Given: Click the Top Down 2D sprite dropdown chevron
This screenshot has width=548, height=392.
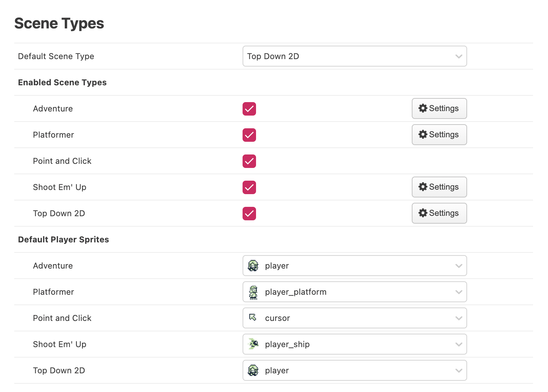Looking at the screenshot, I should tap(459, 371).
